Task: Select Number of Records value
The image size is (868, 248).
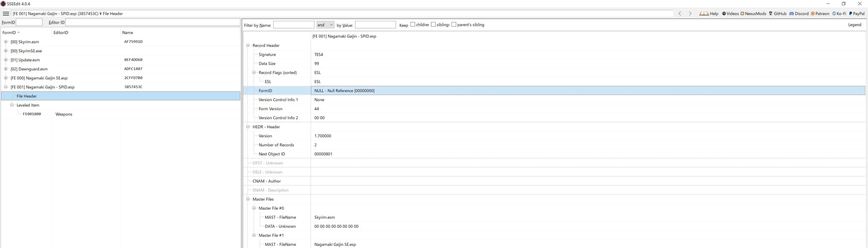Action: point(315,145)
